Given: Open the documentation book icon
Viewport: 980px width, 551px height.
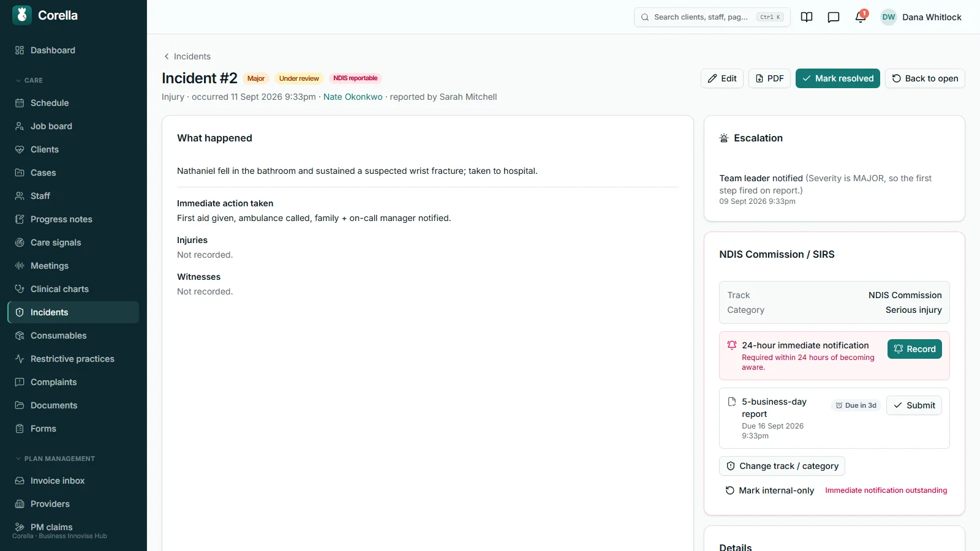Looking at the screenshot, I should pos(807,17).
